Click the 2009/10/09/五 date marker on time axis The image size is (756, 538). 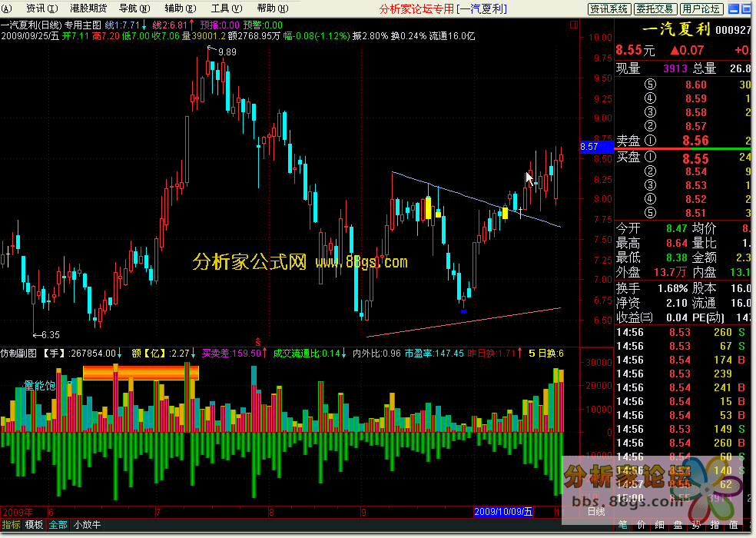tap(503, 511)
